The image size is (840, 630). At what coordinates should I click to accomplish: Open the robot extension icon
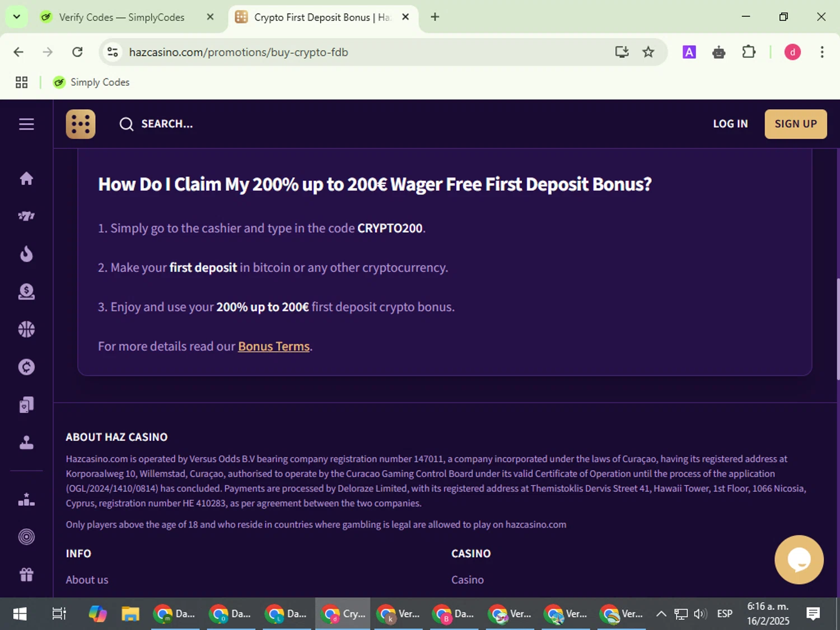point(719,52)
